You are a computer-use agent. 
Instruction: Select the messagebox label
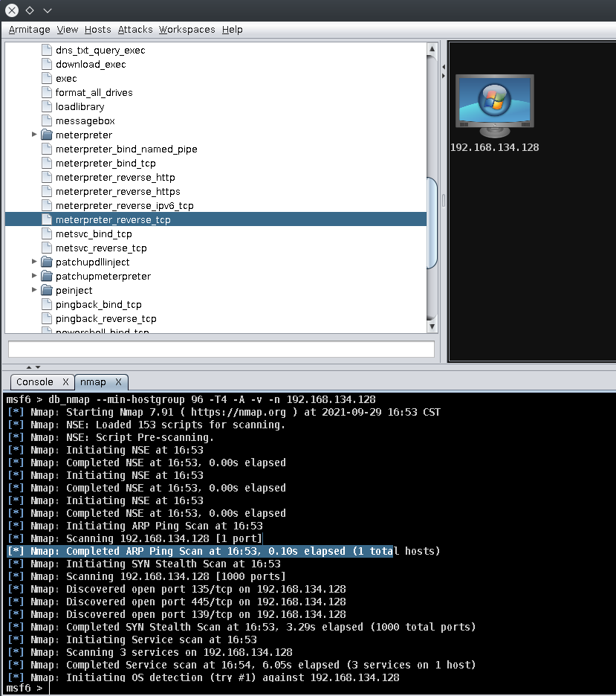coord(85,120)
